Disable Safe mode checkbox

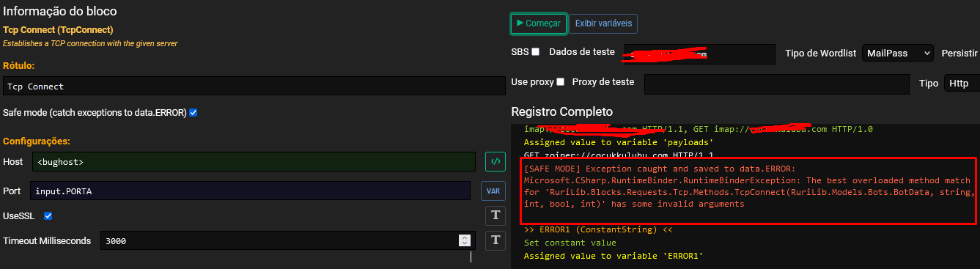click(x=194, y=113)
